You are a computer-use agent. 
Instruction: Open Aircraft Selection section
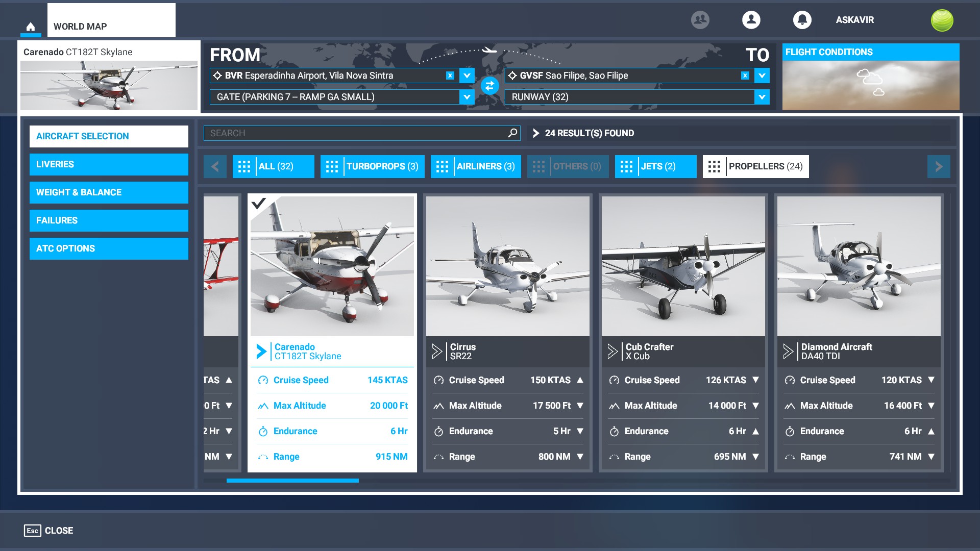pos(109,136)
